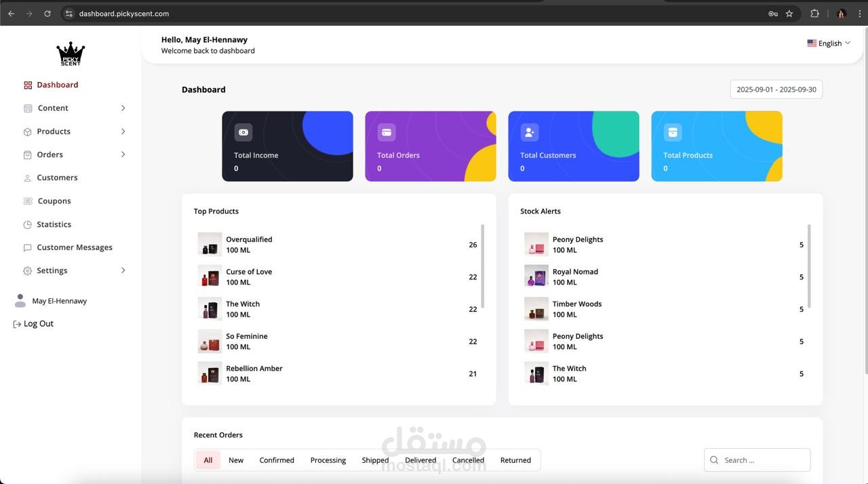Bookmark the page with the star icon
The image size is (868, 484).
coord(789,14)
